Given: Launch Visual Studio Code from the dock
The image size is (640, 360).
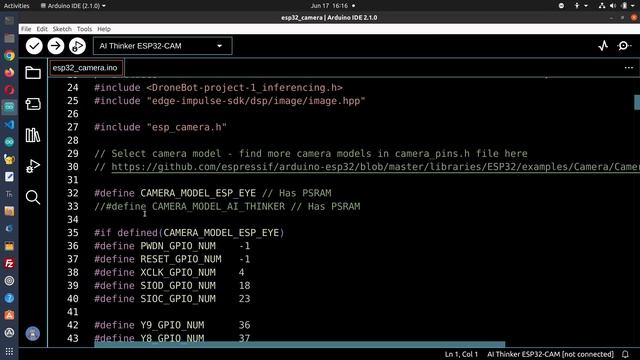Looking at the screenshot, I should pyautogui.click(x=9, y=124).
